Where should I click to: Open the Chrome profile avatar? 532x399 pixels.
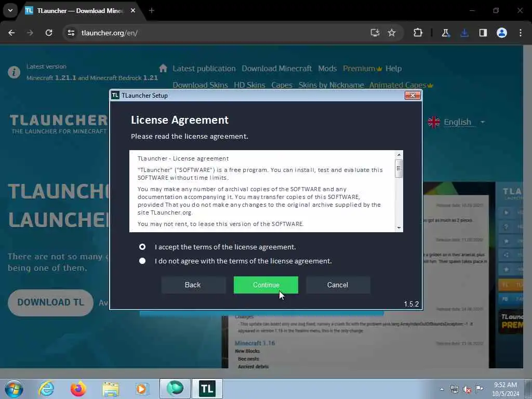pyautogui.click(x=502, y=33)
